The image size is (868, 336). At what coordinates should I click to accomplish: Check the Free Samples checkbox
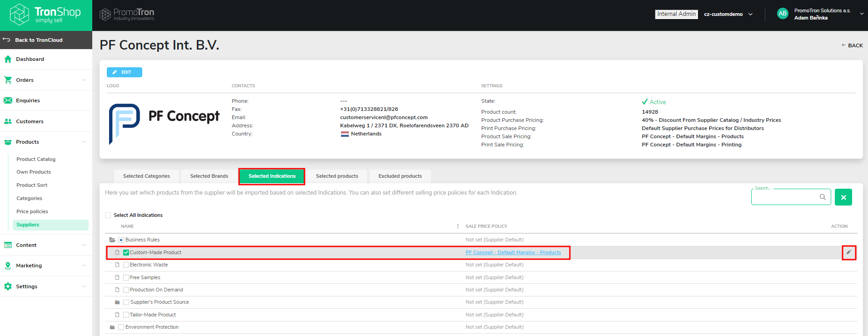tap(126, 277)
